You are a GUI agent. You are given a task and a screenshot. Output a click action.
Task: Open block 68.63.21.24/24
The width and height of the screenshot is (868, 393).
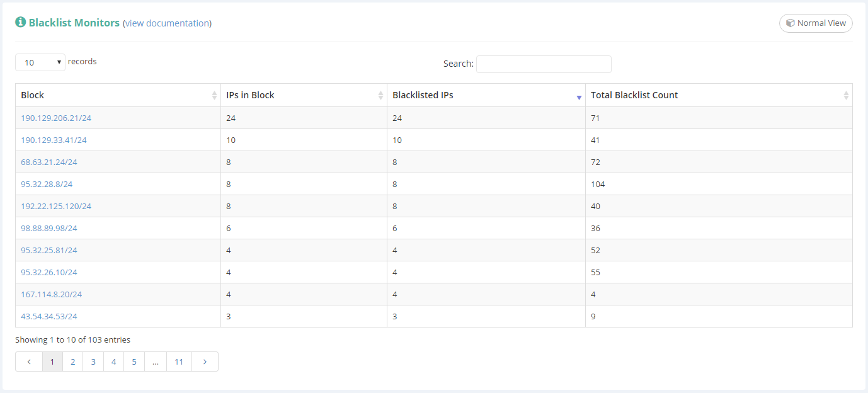click(49, 162)
